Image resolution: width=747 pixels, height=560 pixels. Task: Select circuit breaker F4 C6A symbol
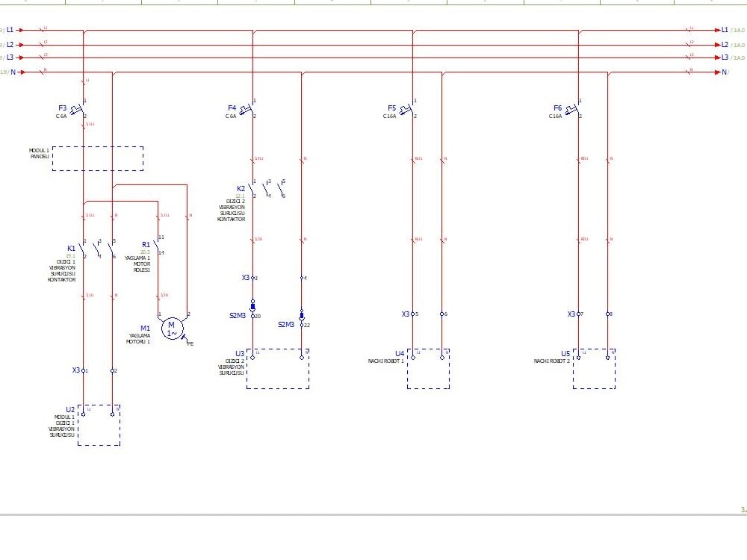click(247, 109)
